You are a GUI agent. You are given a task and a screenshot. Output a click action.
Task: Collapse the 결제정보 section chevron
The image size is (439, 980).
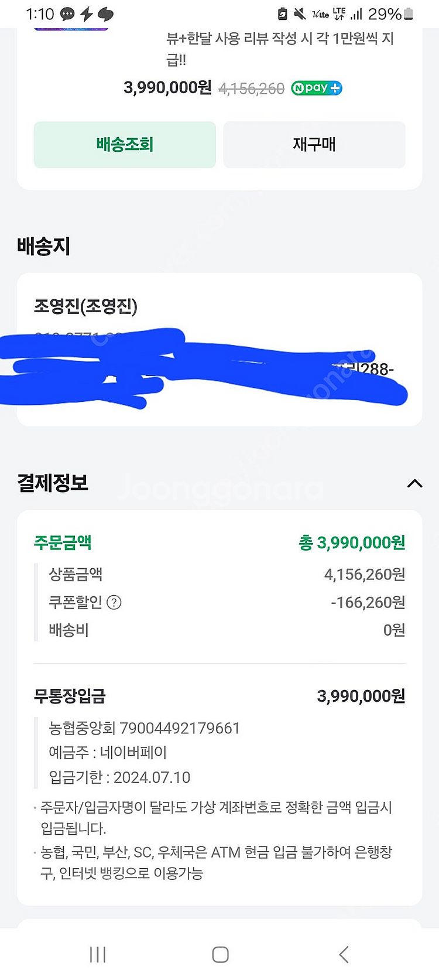click(414, 483)
